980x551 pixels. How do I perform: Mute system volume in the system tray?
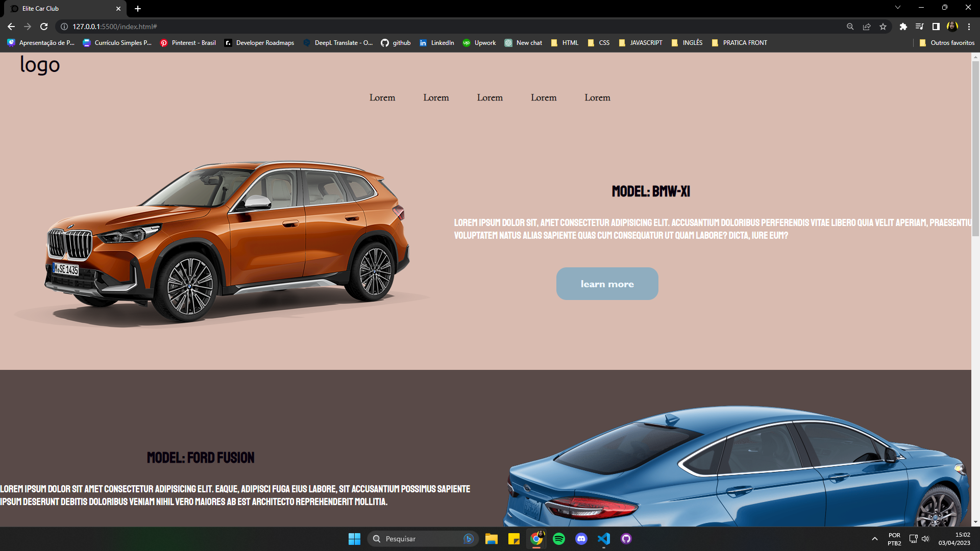point(925,539)
